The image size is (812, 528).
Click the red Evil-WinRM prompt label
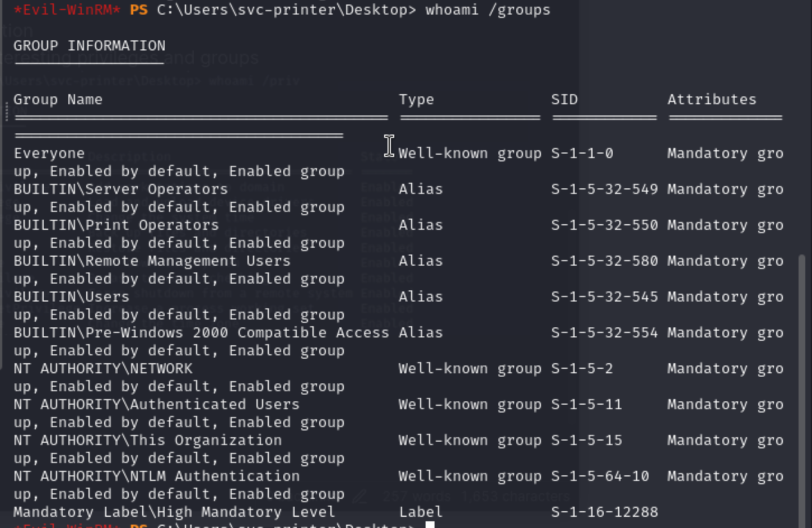(67, 10)
